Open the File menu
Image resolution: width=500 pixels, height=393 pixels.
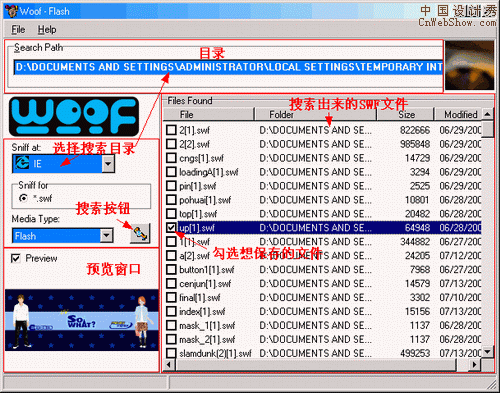pos(18,30)
